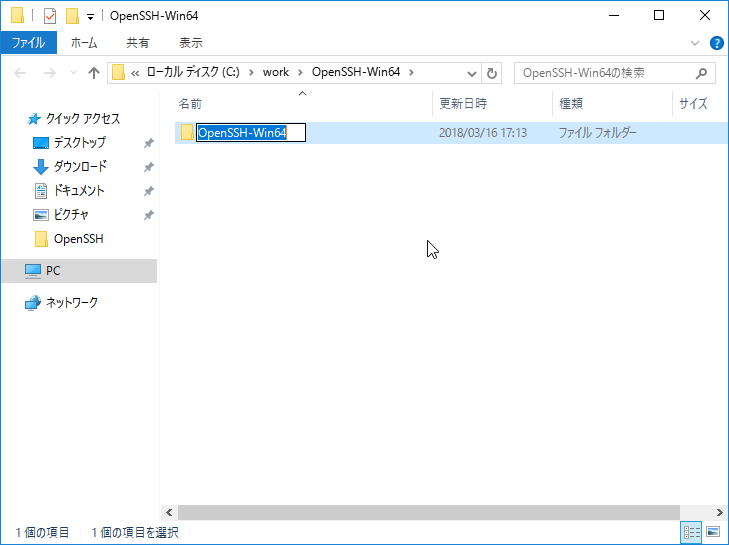Image resolution: width=729 pixels, height=545 pixels.
Task: Expand chevron after ローカル ディスク (C:)
Action: (x=251, y=73)
